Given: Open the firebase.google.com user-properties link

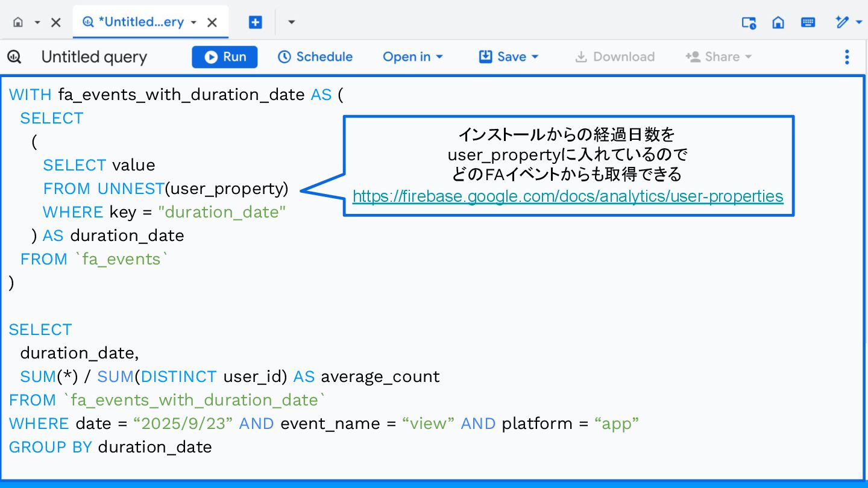Looking at the screenshot, I should click(568, 196).
